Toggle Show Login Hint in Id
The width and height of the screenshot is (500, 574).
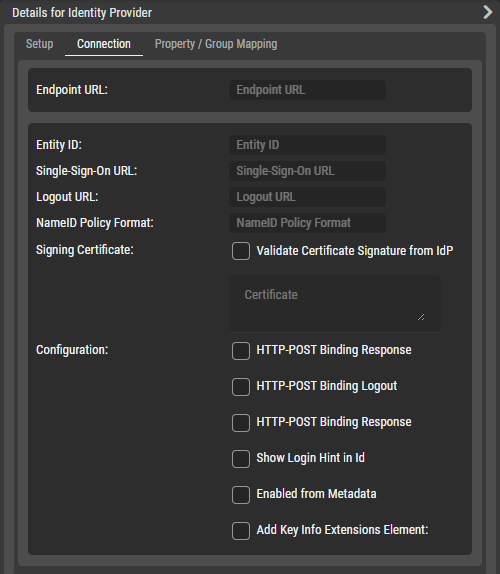[x=241, y=459]
